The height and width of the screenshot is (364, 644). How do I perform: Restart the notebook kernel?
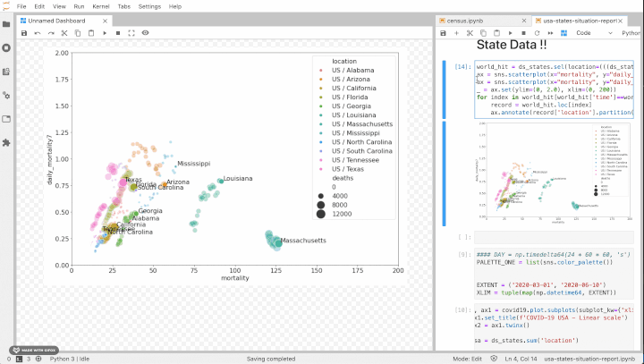click(537, 33)
